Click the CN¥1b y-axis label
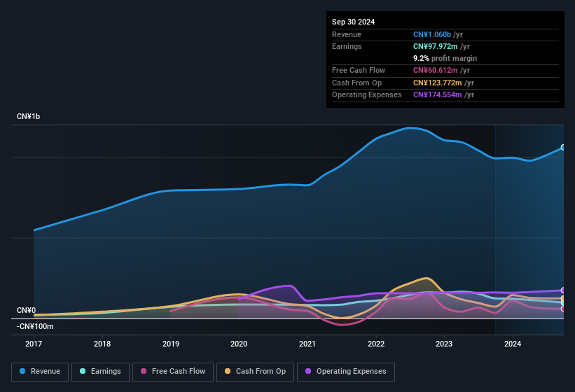575x392 pixels. point(28,116)
